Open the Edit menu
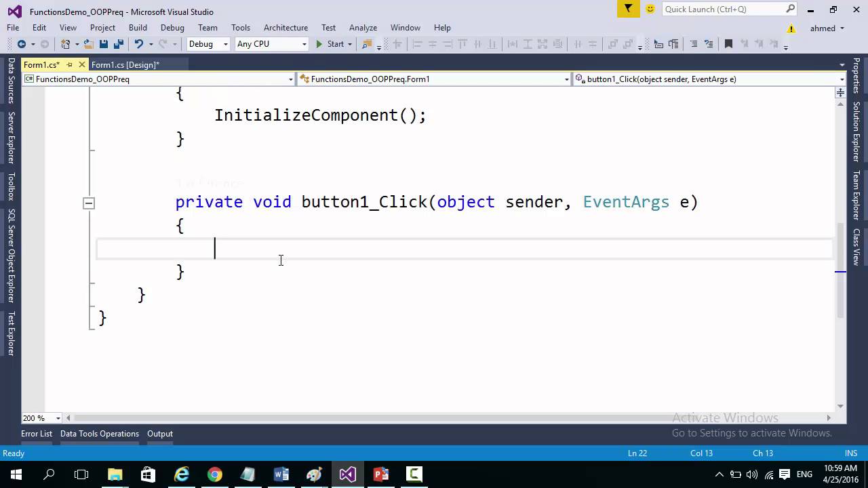 (39, 28)
